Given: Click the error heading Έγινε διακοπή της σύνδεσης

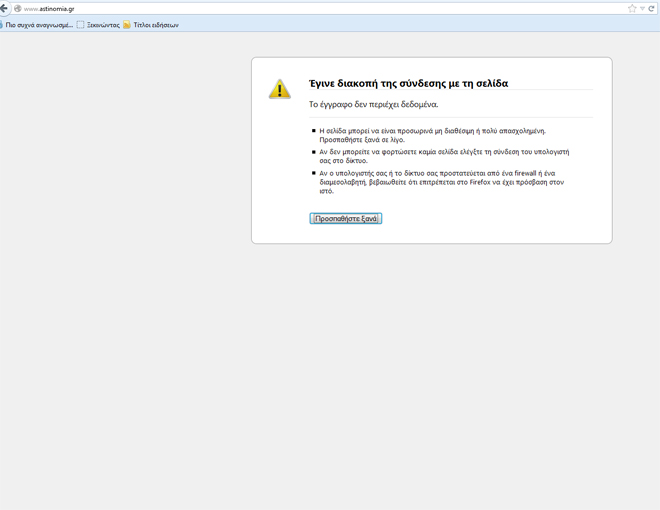Looking at the screenshot, I should [x=408, y=83].
